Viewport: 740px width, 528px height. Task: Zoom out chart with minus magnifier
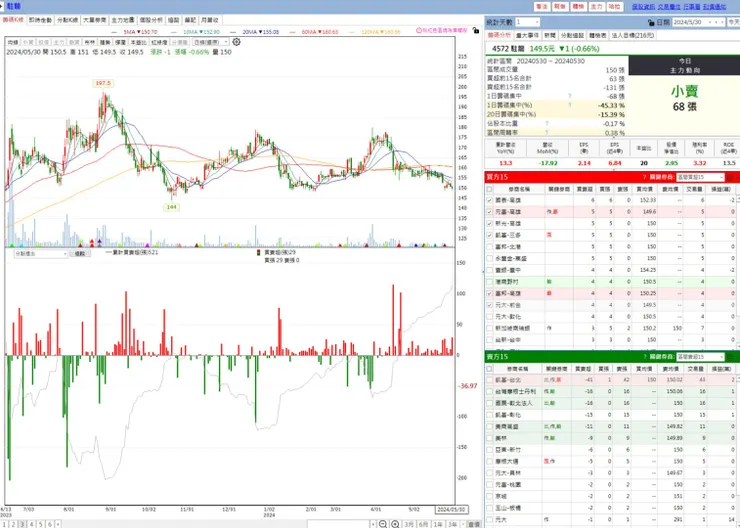pyautogui.click(x=383, y=524)
